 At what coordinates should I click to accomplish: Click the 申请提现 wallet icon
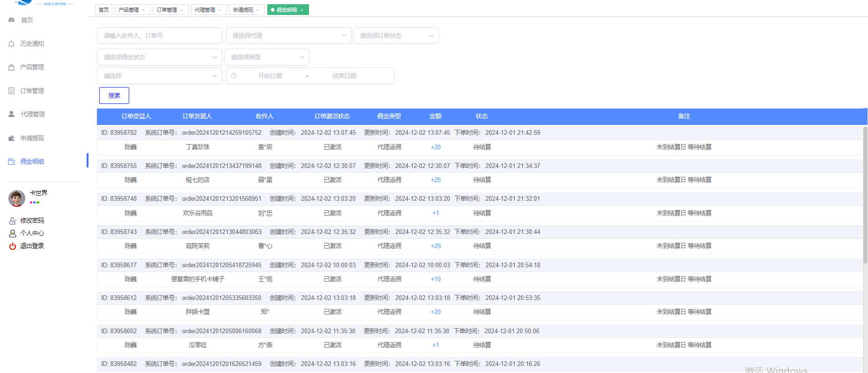pos(12,138)
